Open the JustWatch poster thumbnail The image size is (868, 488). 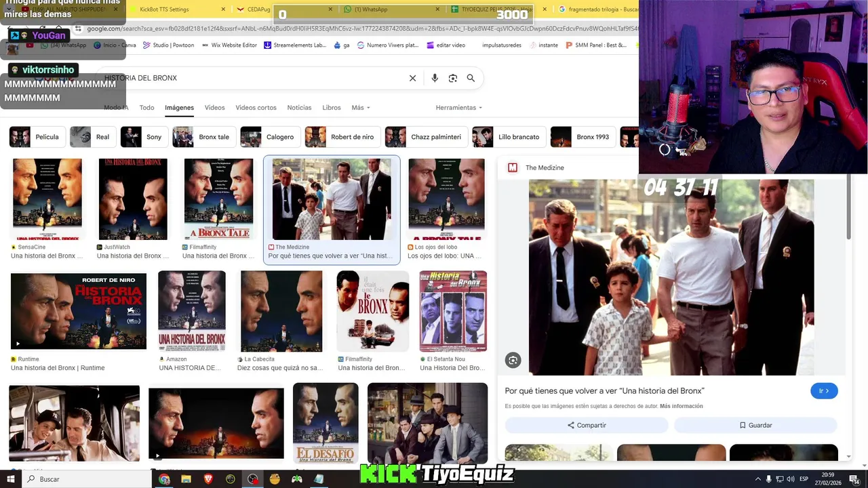133,199
